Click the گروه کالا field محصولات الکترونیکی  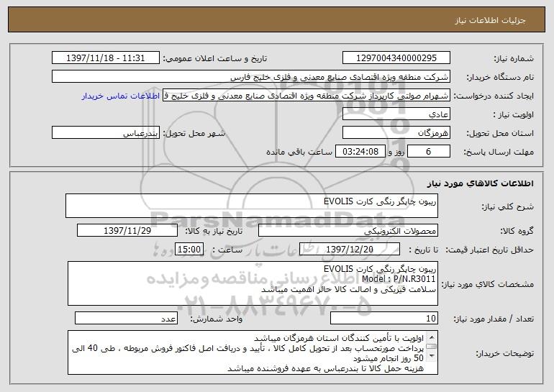pyautogui.click(x=348, y=231)
